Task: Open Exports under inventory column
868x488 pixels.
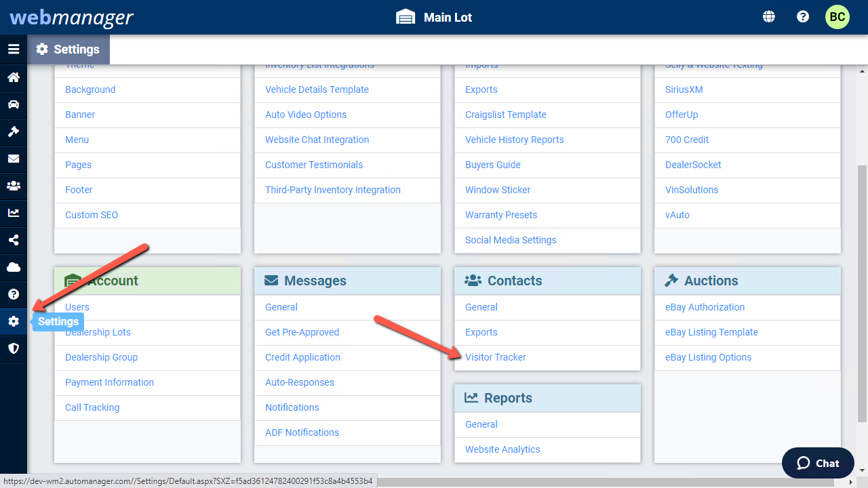Action: (481, 89)
